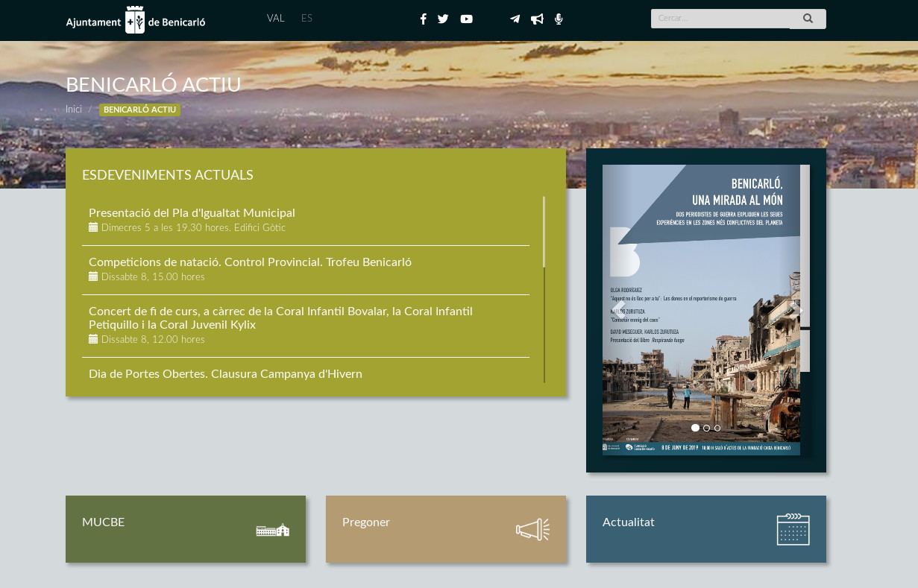Screen dimensions: 918x588
Task: Click the megaphone icon in header
Action: click(x=537, y=19)
